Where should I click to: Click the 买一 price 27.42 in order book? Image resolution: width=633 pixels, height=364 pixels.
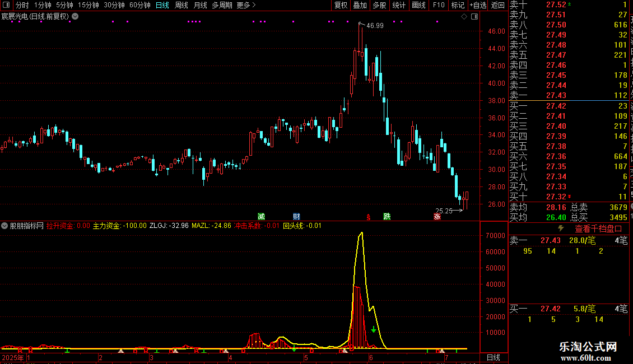[556, 106]
